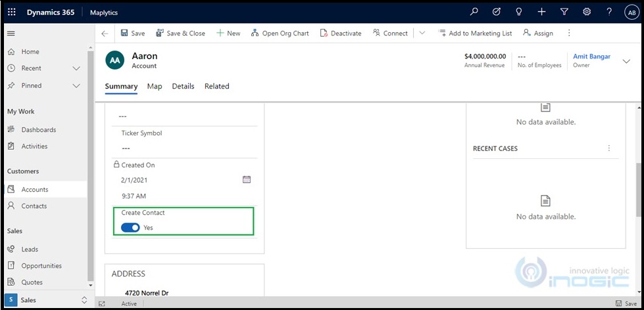Click the Active status label in footer
This screenshot has width=644, height=310.
click(129, 304)
